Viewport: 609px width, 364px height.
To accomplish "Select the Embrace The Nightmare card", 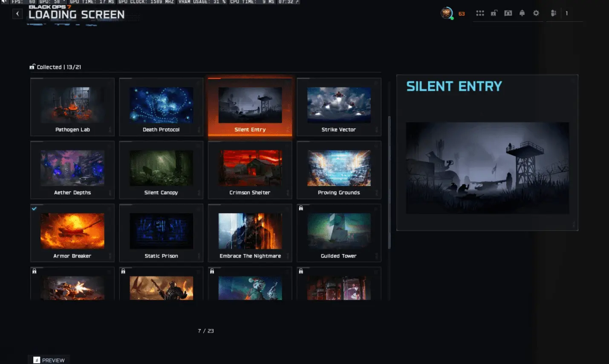I will [x=250, y=233].
